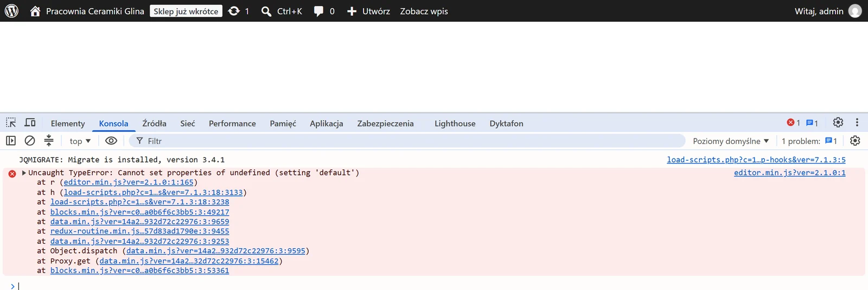Open the Ctrl+K search command palette
The width and height of the screenshot is (868, 290).
282,11
